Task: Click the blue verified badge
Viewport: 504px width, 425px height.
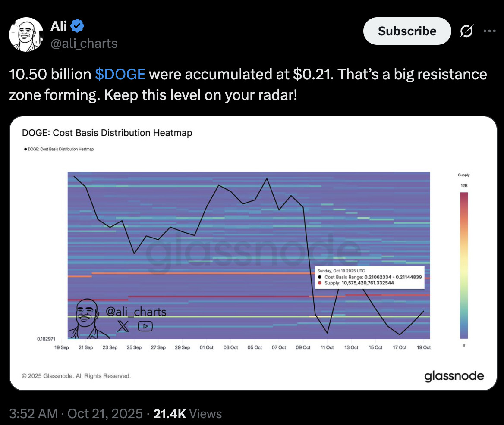Action: point(77,26)
